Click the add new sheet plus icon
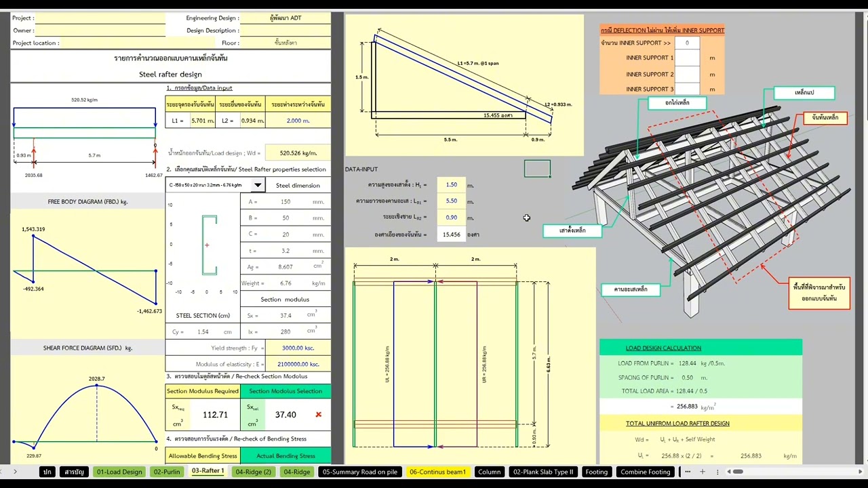The image size is (868, 488). [x=703, y=472]
